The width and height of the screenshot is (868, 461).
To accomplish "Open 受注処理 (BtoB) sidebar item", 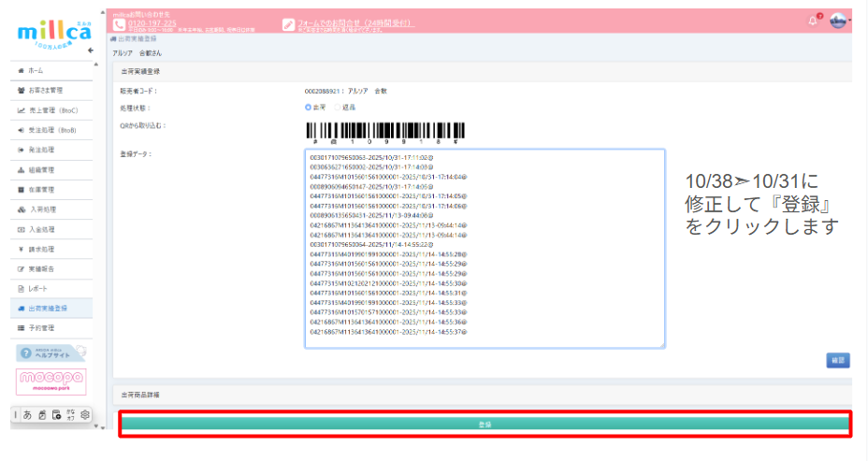I will [51, 130].
